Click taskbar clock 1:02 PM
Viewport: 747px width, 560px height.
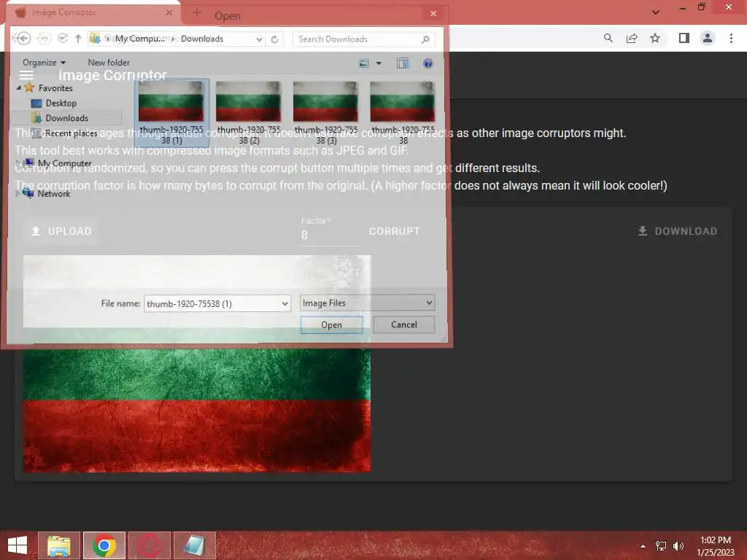pos(716,545)
